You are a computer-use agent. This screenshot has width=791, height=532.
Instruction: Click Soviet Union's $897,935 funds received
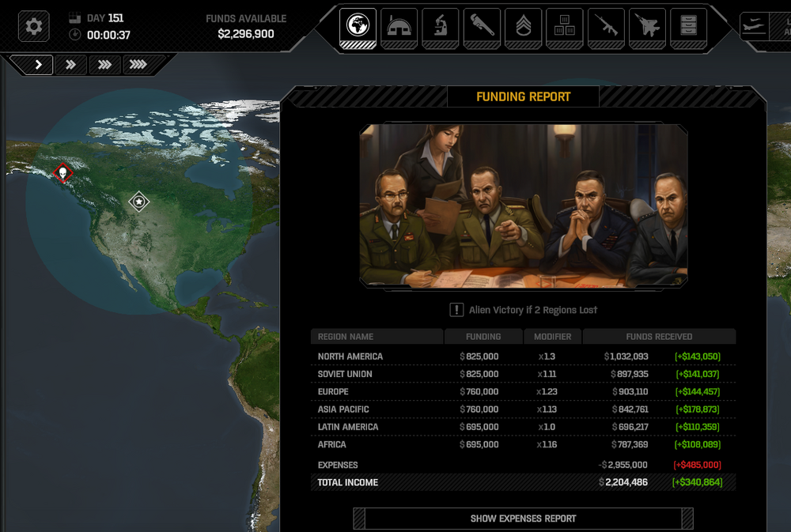(630, 374)
